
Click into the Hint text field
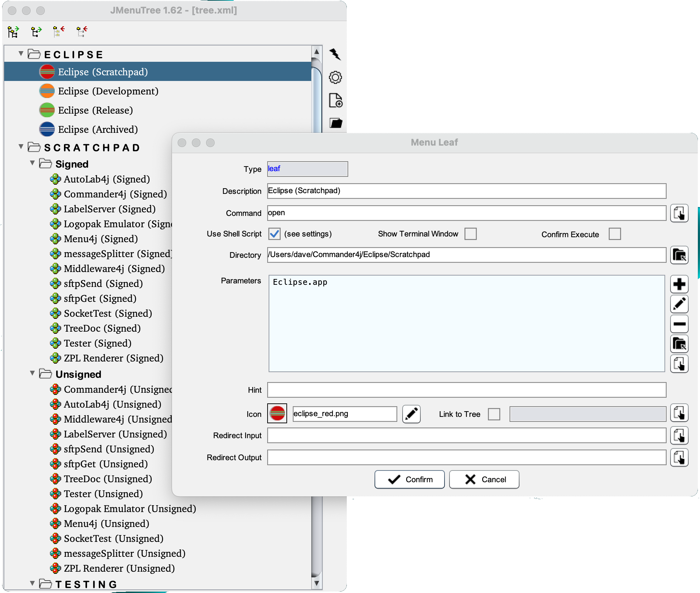coord(466,390)
